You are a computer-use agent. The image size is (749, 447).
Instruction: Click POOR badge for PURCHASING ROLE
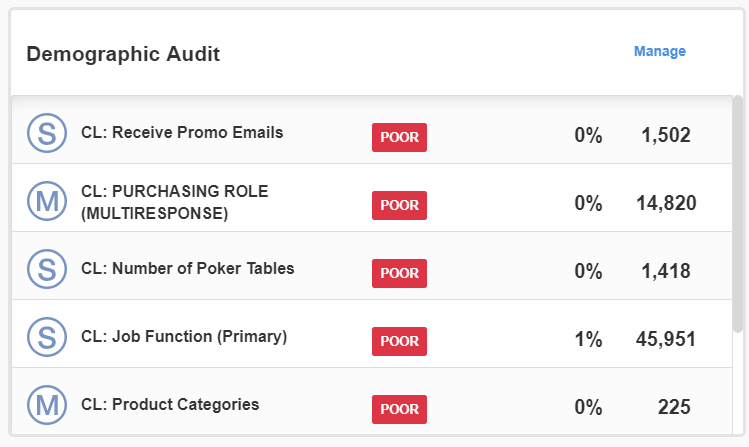coord(399,205)
